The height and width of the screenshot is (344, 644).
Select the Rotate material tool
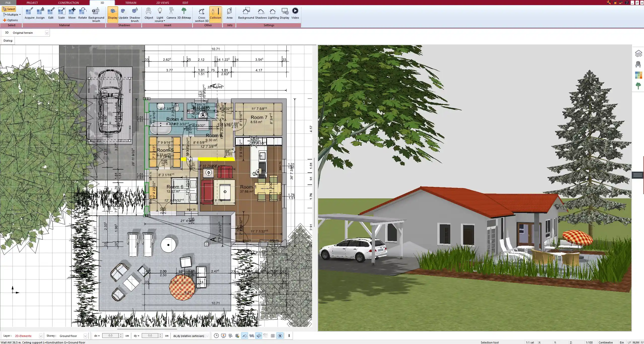pyautogui.click(x=83, y=14)
